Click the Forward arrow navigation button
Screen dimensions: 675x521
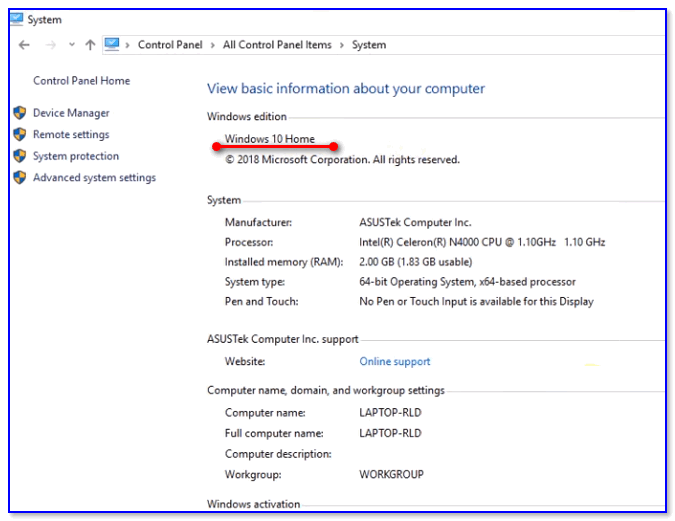coord(51,45)
